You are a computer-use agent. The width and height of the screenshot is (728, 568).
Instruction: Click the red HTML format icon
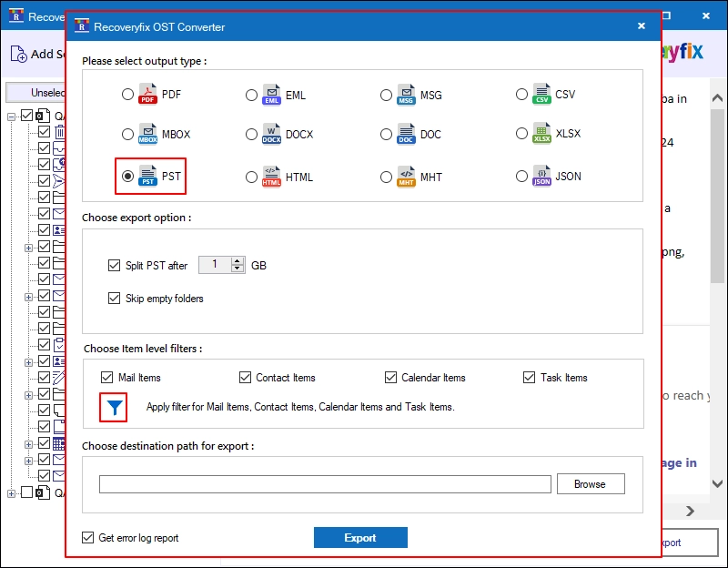click(271, 177)
